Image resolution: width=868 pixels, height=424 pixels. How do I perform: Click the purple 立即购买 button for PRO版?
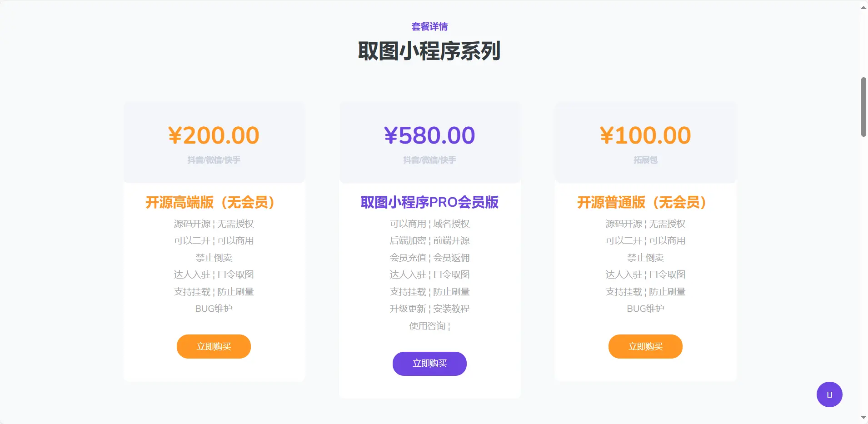[429, 364]
